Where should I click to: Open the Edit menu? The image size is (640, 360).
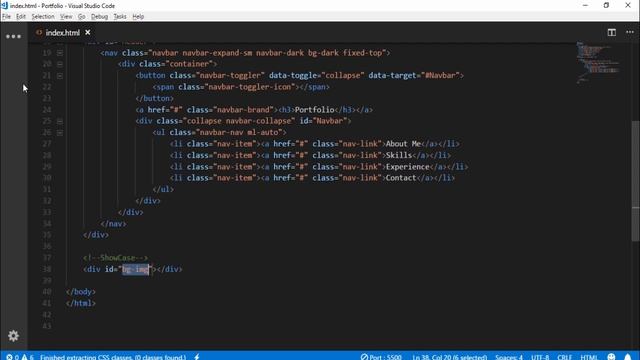tap(21, 16)
